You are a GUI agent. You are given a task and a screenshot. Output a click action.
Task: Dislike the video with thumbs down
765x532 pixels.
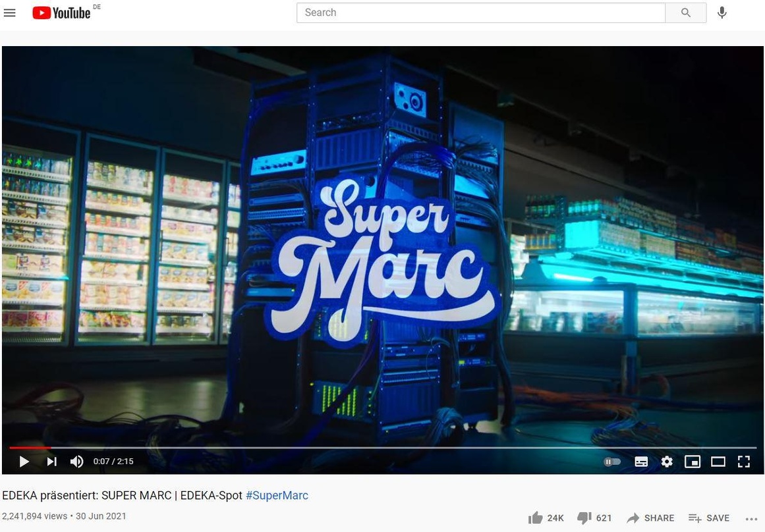click(594, 518)
